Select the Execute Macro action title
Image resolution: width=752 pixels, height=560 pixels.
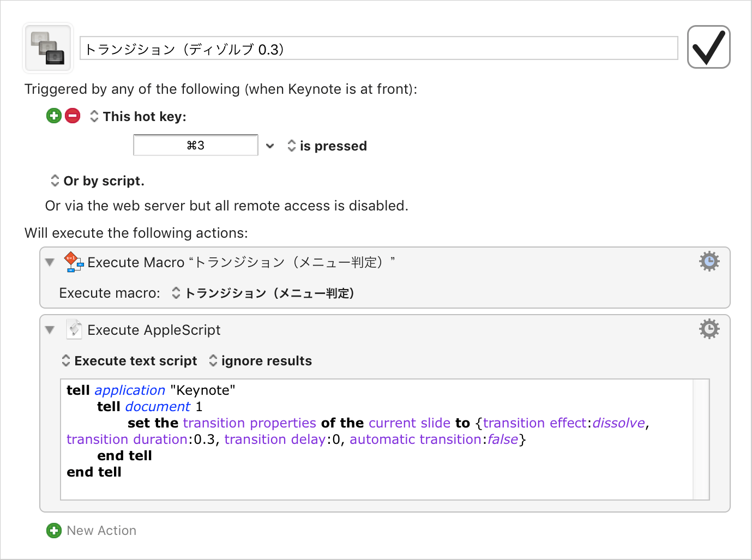pos(241,262)
